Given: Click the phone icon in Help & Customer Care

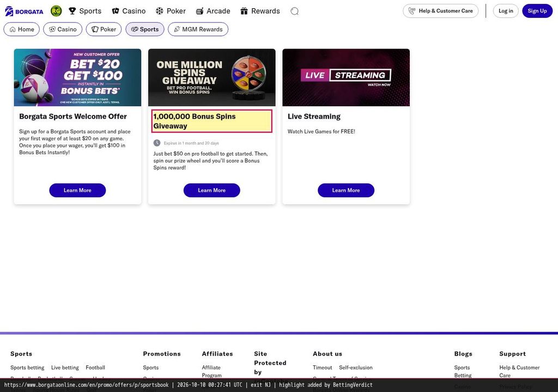Looking at the screenshot, I should pos(412,11).
